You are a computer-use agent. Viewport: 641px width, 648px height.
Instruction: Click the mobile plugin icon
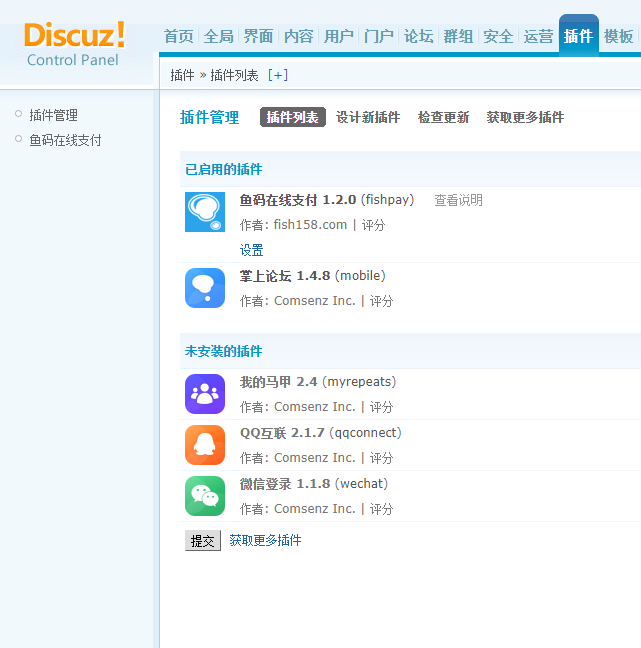pyautogui.click(x=205, y=288)
